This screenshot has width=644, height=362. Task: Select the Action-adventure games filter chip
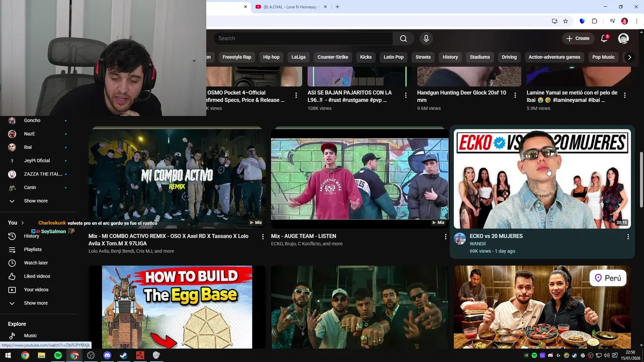[554, 57]
